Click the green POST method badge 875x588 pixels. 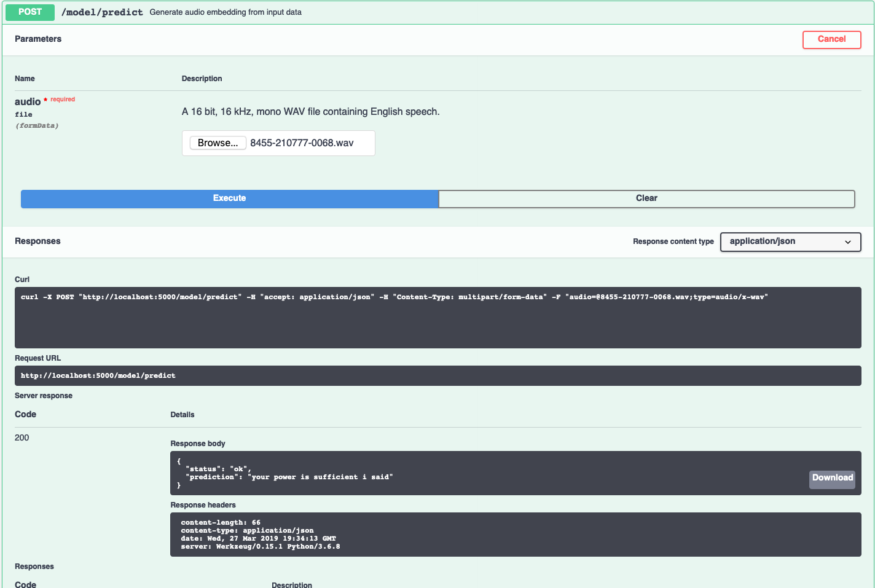click(x=30, y=12)
